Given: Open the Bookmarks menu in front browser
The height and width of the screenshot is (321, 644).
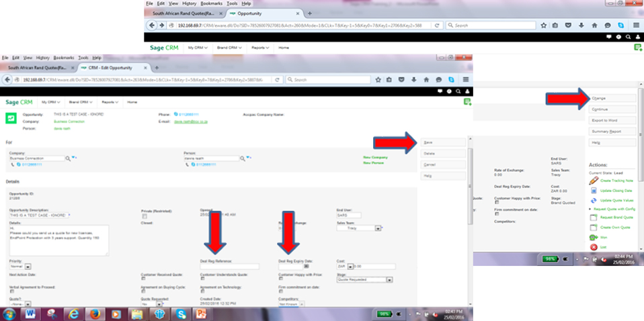Looking at the screenshot, I should pyautogui.click(x=64, y=58).
